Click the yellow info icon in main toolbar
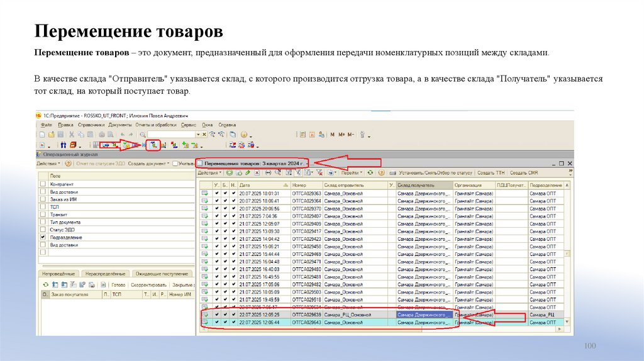Viewport: 644px width, 361px height. pyautogui.click(x=244, y=135)
